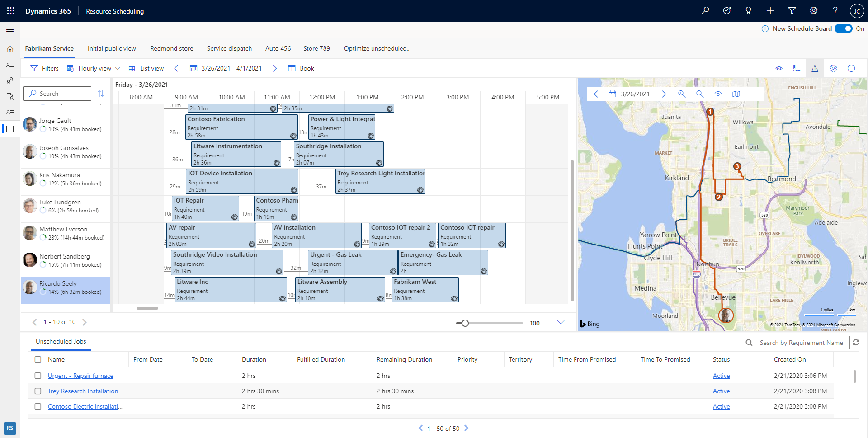Go to Home in left sidebar
The height and width of the screenshot is (438, 868).
[10, 49]
